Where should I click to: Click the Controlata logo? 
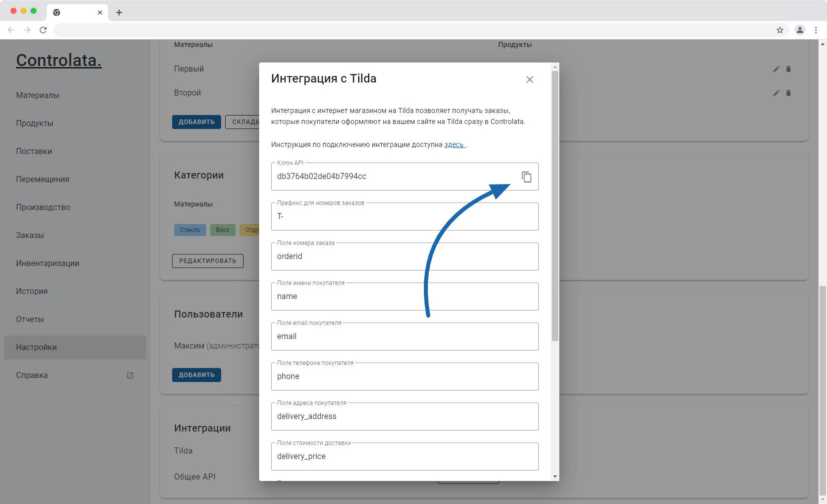[59, 60]
